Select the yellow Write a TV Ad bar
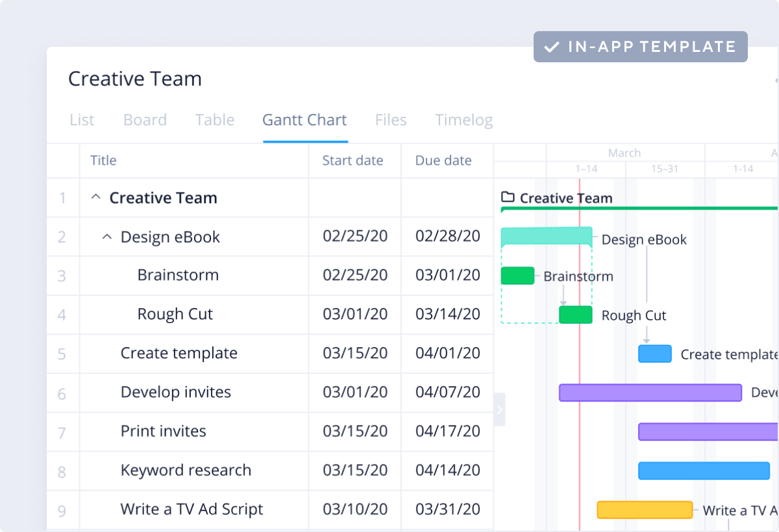Viewport: 779px width, 532px height. [645, 510]
